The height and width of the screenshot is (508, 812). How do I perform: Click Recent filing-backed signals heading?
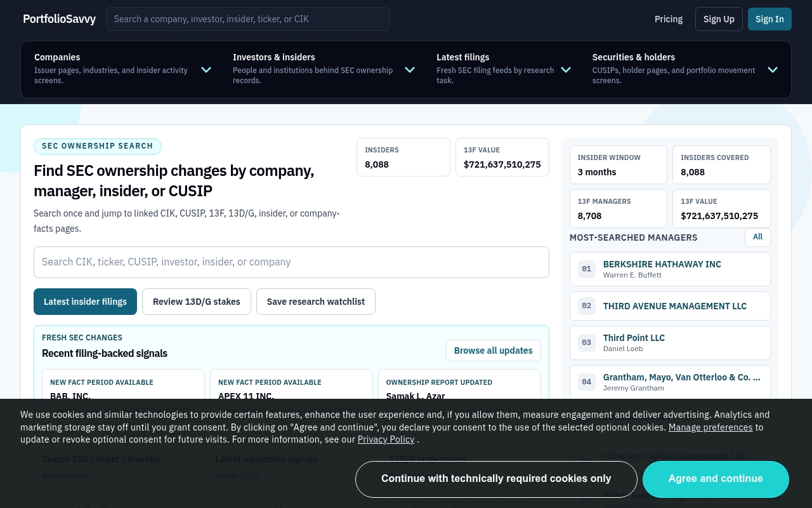(105, 354)
